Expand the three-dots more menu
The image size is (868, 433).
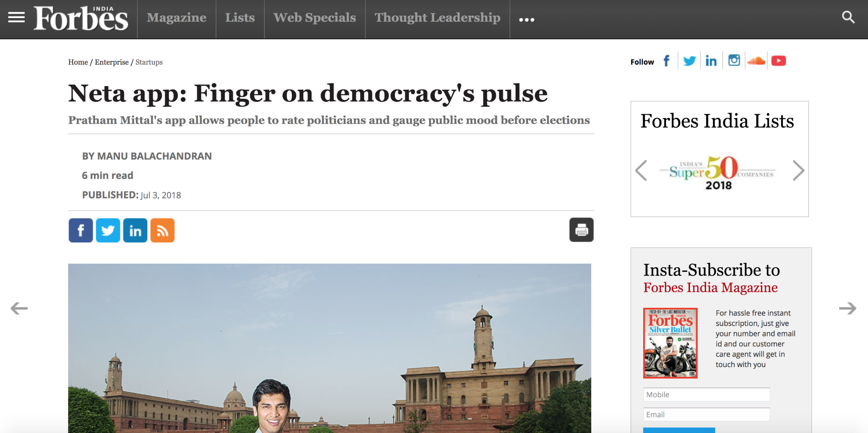(x=526, y=20)
